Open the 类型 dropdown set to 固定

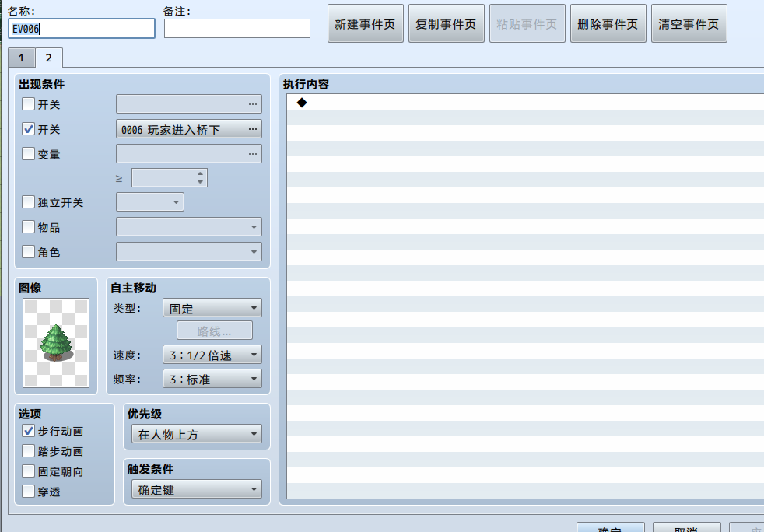pyautogui.click(x=212, y=308)
